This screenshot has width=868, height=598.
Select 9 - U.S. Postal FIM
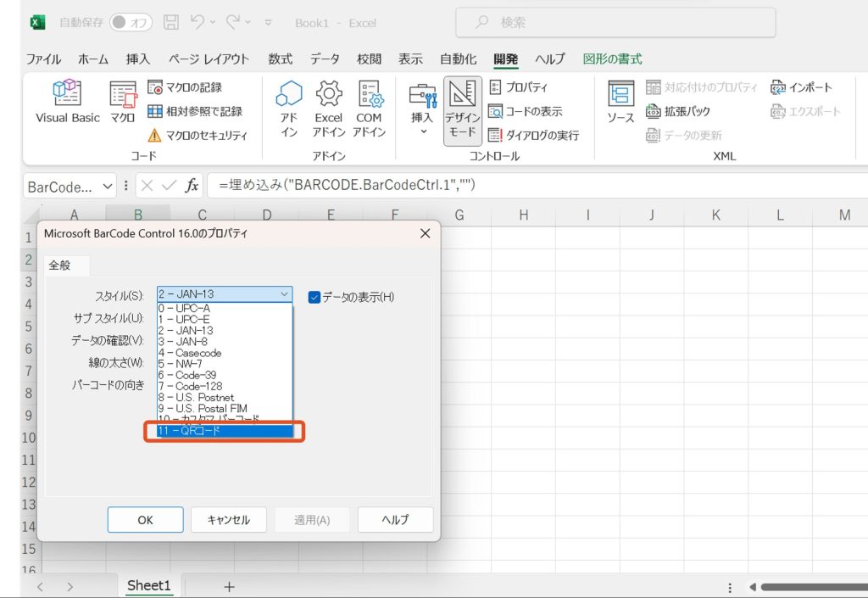point(225,408)
